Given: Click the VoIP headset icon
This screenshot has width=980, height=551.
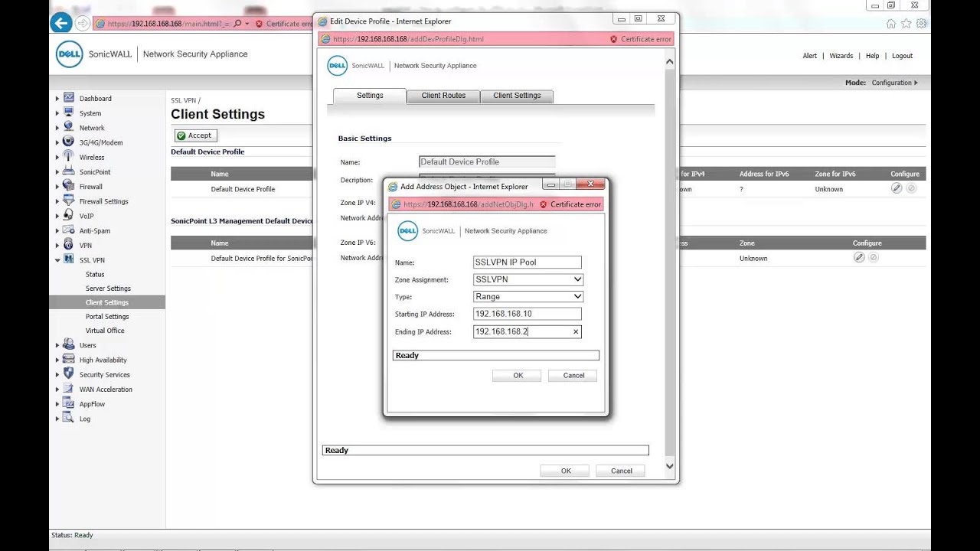Looking at the screenshot, I should tap(69, 216).
